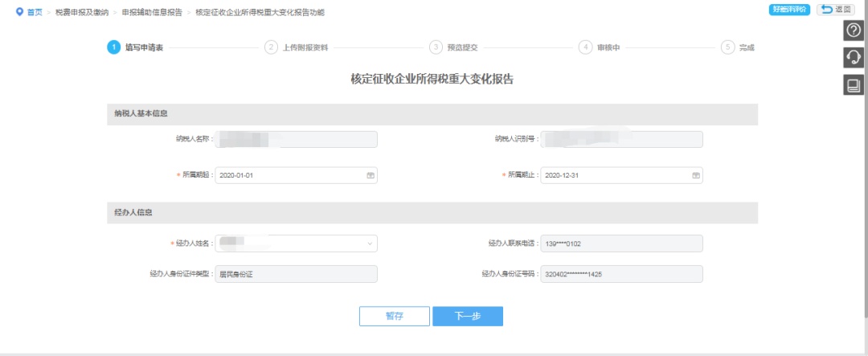Open calendar icon in 所属期起 field

(371, 175)
